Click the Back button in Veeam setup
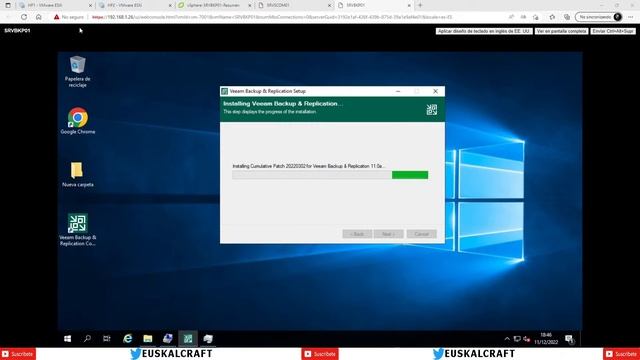 pos(357,234)
